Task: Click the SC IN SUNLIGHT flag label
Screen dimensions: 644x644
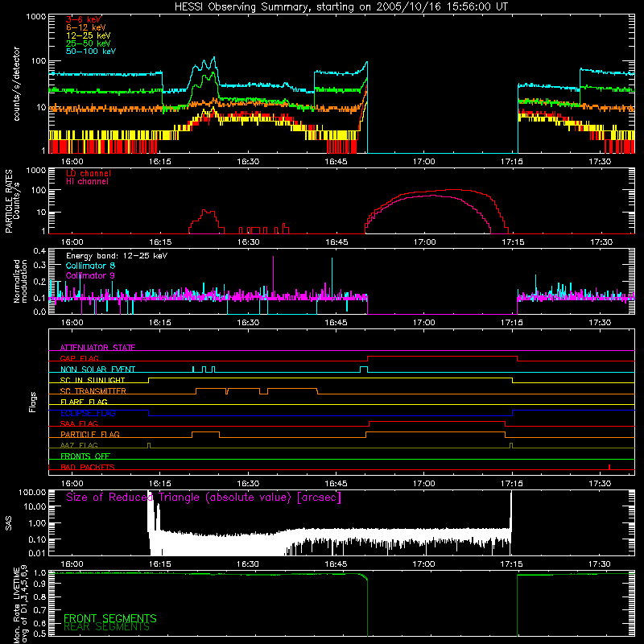Action: [93, 380]
